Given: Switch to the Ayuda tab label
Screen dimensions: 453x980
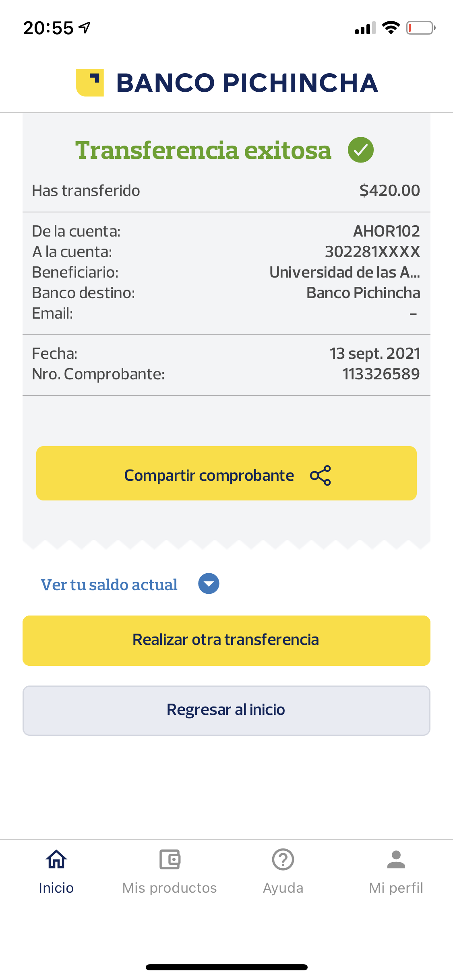Looking at the screenshot, I should pos(283,888).
